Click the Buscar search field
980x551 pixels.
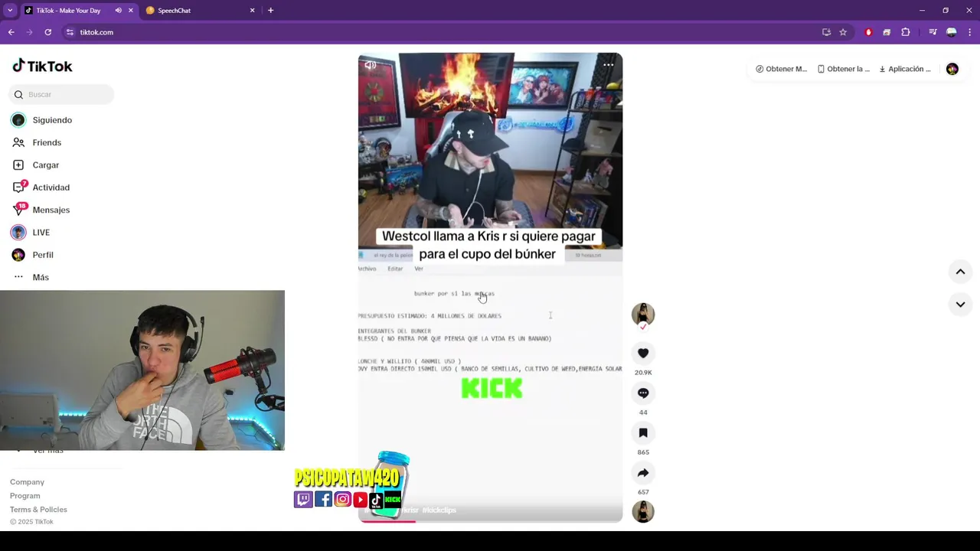pyautogui.click(x=62, y=94)
